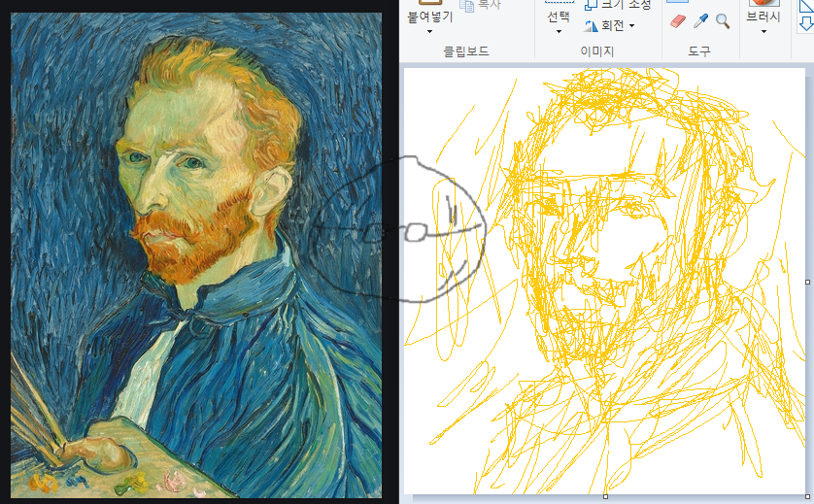Click the canvas bottom-edge resize handle
This screenshot has height=504, width=814.
pyautogui.click(x=605, y=497)
